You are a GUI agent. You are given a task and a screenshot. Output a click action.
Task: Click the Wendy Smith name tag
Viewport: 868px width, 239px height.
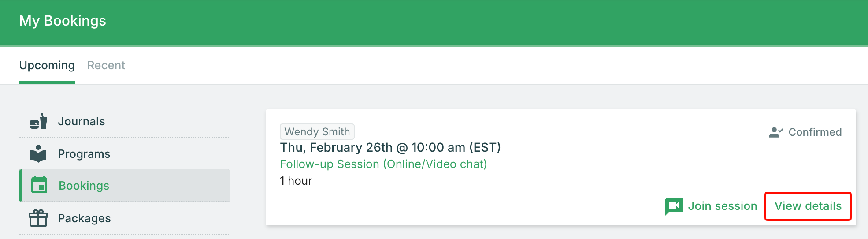pyautogui.click(x=317, y=131)
